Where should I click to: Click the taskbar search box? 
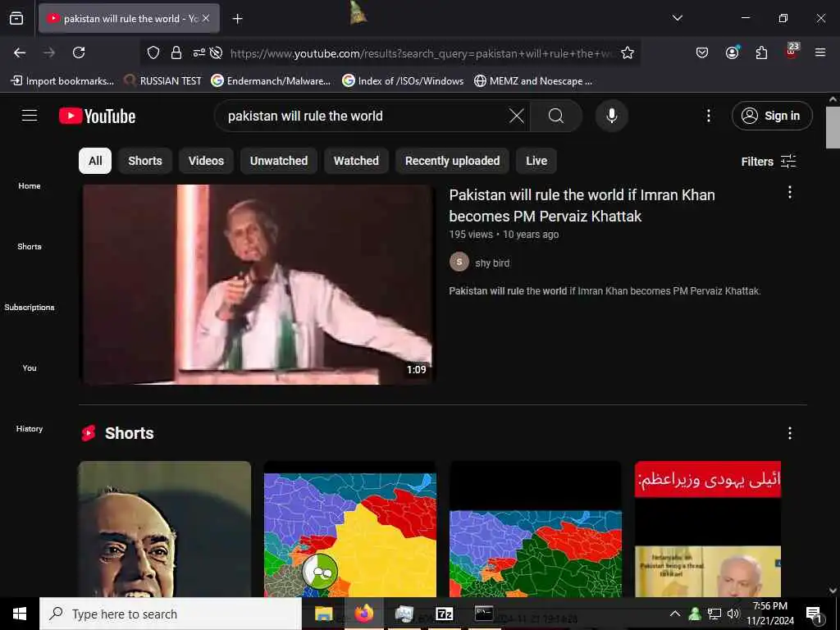pyautogui.click(x=171, y=614)
